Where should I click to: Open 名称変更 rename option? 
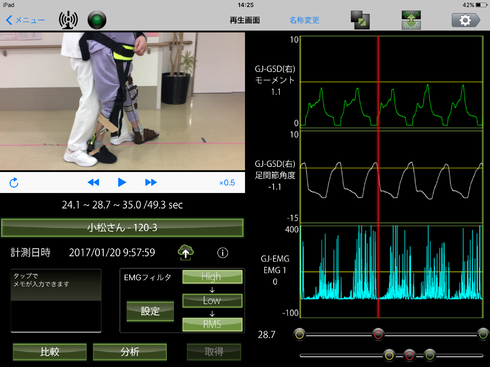(304, 20)
